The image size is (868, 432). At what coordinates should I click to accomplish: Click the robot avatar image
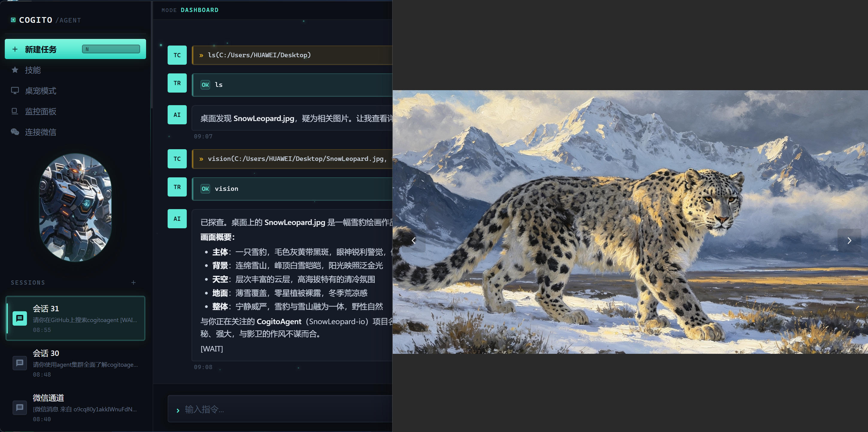pyautogui.click(x=75, y=207)
